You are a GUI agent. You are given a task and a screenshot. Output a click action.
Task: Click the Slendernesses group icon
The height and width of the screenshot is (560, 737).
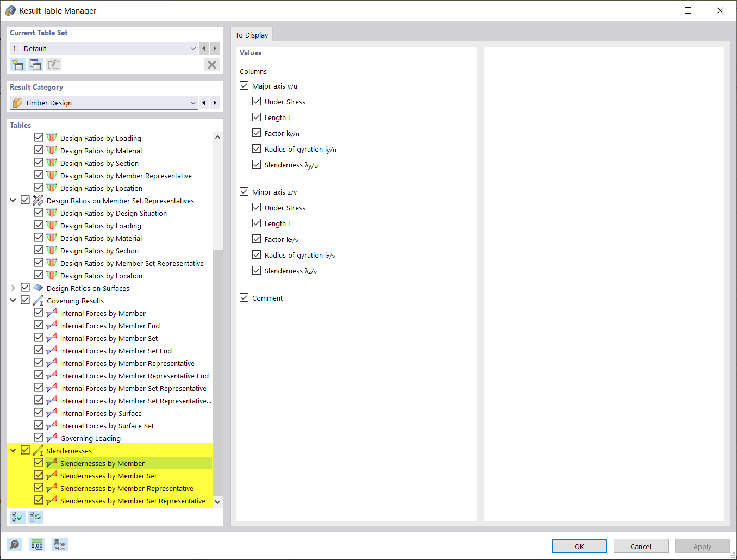tap(38, 450)
